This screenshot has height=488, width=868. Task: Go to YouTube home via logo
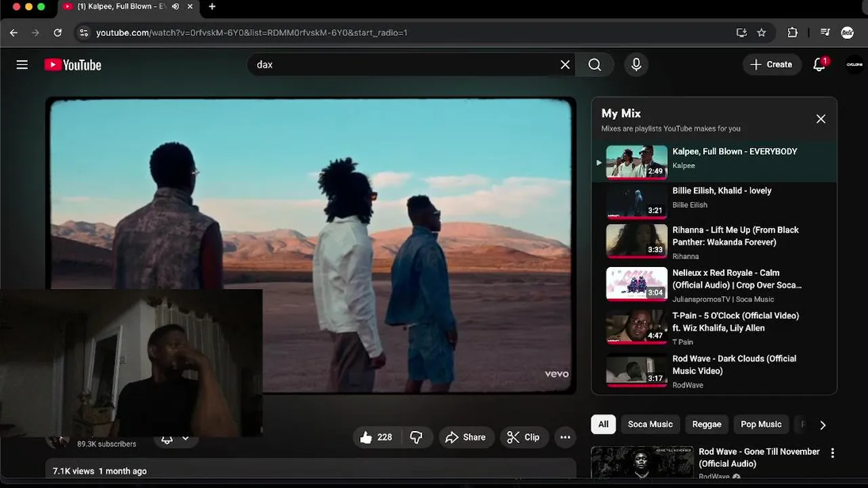73,65
